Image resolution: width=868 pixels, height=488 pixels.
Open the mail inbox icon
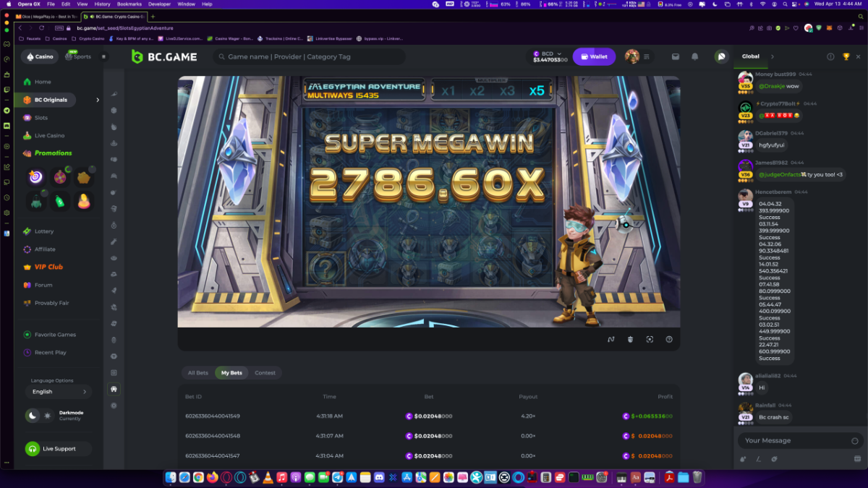click(676, 56)
